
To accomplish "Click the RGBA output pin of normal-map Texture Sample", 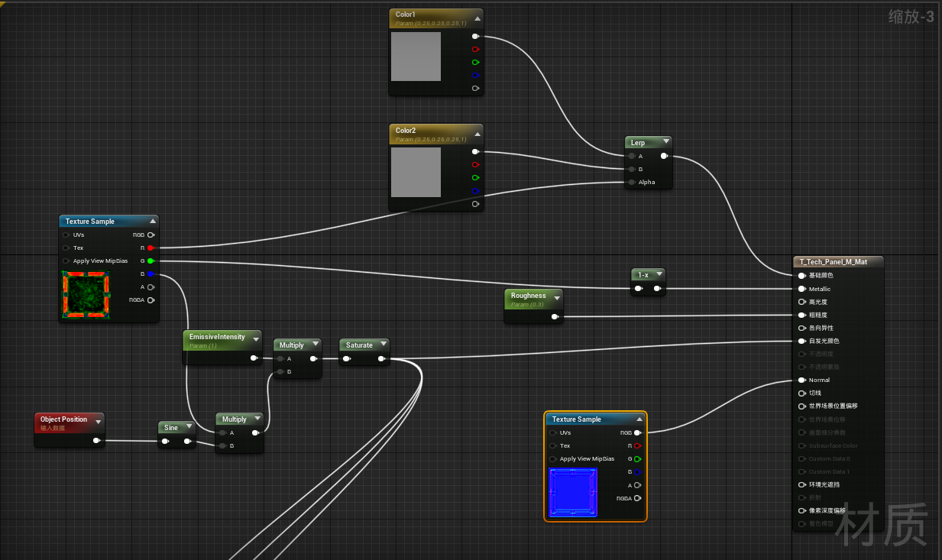I will tap(637, 498).
